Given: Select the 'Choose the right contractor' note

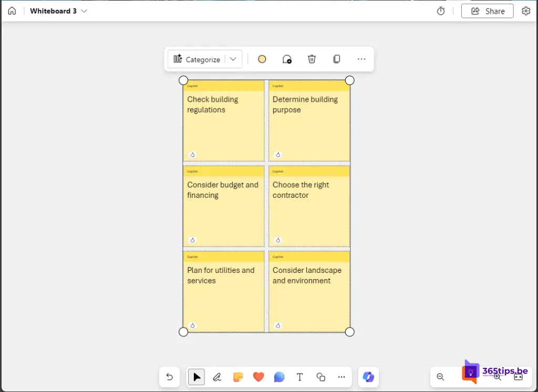Looking at the screenshot, I should click(309, 215).
